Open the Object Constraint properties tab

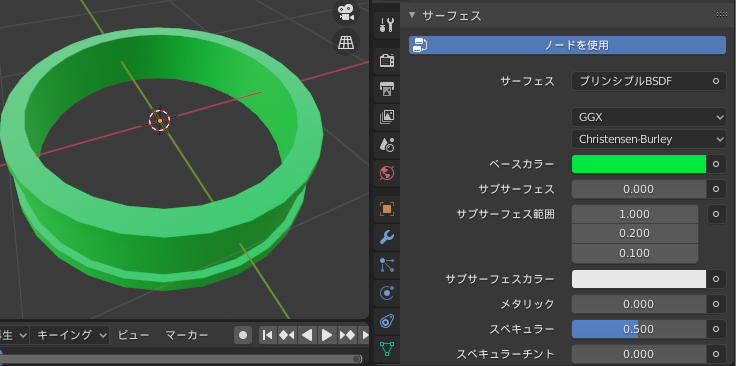[x=387, y=321]
